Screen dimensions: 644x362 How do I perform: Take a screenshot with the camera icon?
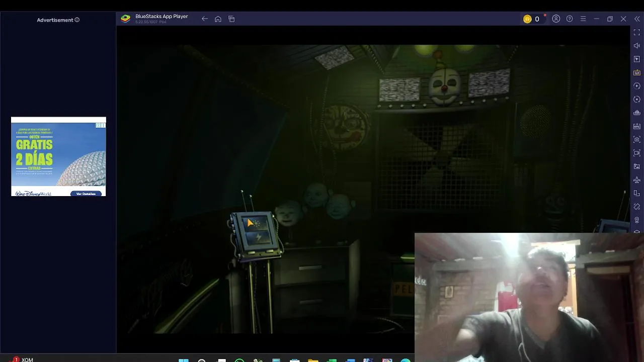pos(637,139)
